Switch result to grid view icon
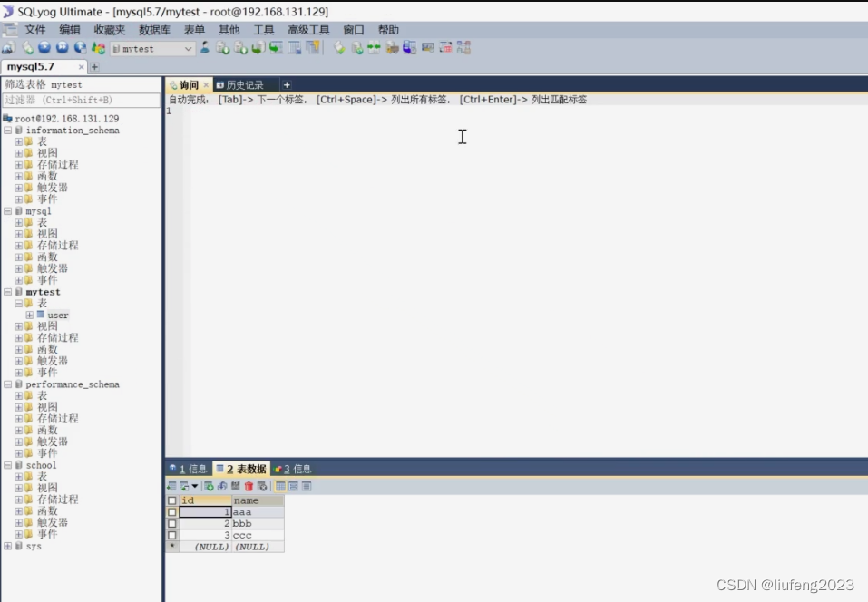This screenshot has width=868, height=602. pyautogui.click(x=280, y=486)
